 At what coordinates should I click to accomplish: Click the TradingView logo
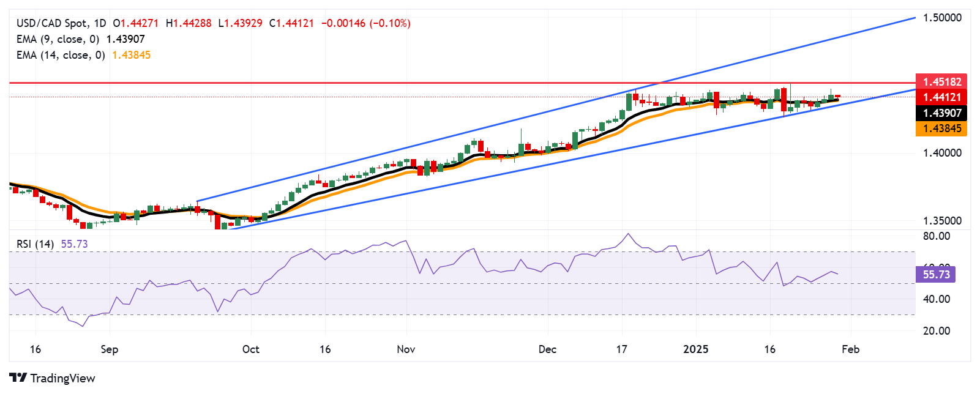pos(52,378)
